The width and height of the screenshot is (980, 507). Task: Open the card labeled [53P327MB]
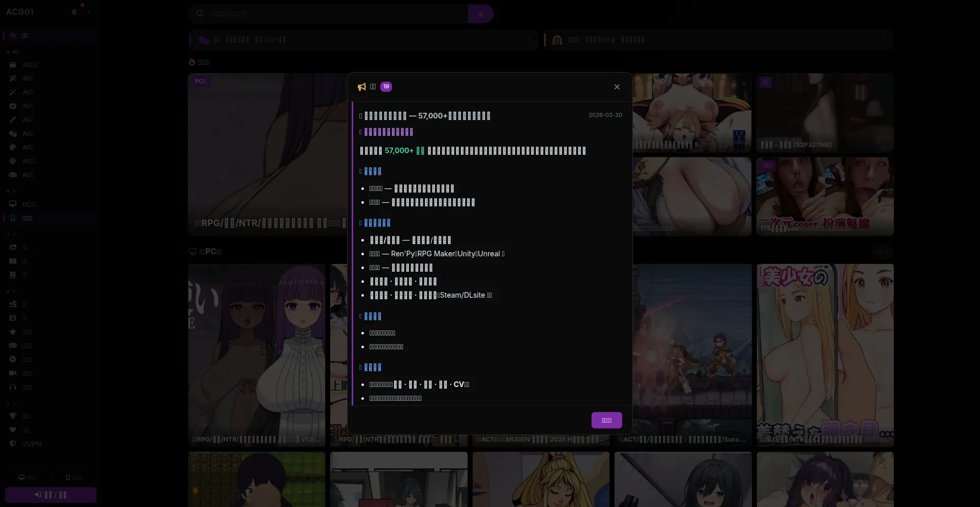(x=825, y=113)
